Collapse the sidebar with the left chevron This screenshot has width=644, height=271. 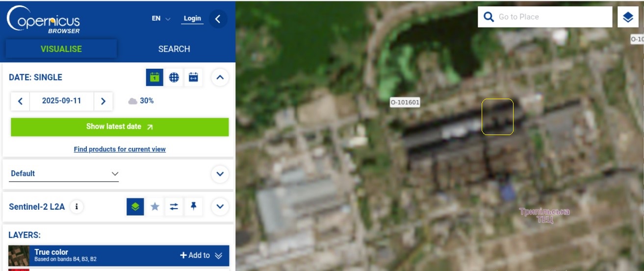pyautogui.click(x=218, y=19)
